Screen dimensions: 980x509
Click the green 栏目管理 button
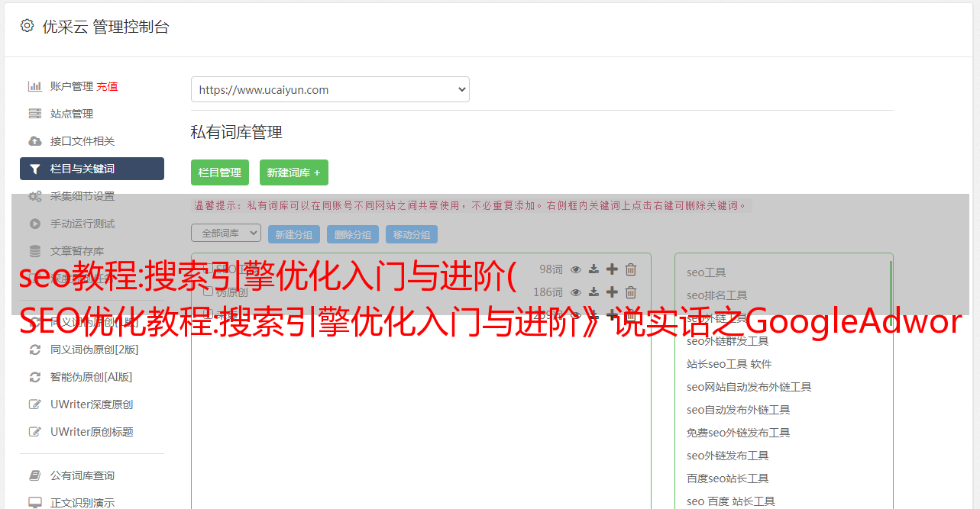(x=220, y=172)
